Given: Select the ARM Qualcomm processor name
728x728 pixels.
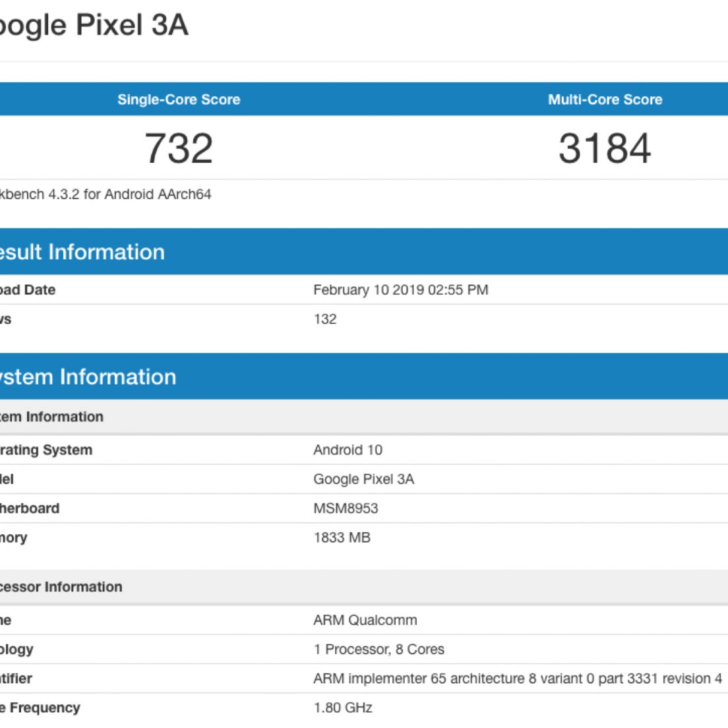Looking at the screenshot, I should coord(365,621).
